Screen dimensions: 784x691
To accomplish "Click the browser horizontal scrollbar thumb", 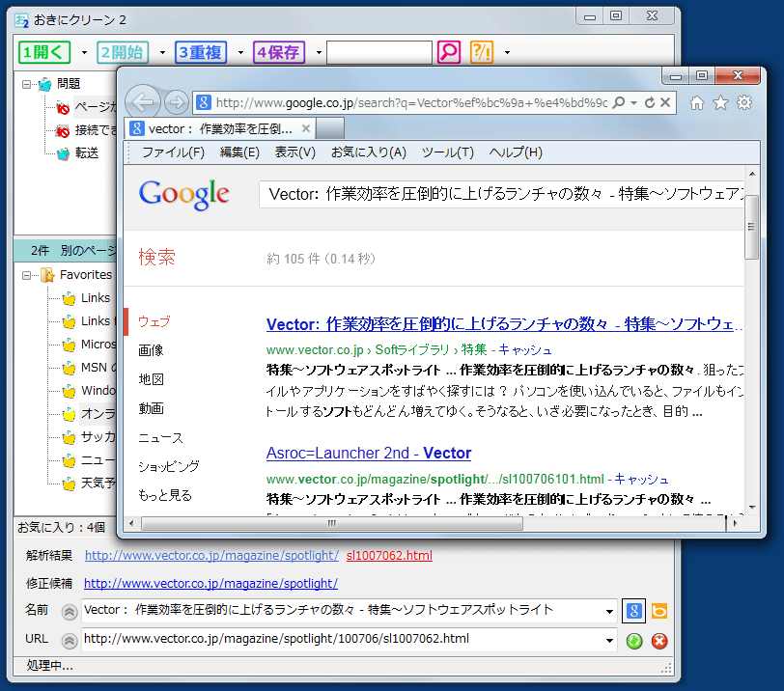I will [332, 524].
